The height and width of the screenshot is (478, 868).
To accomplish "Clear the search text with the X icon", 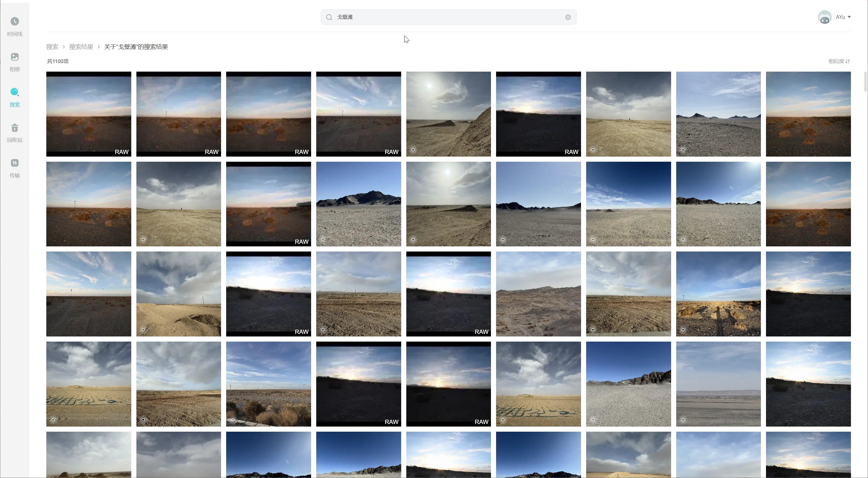I will pyautogui.click(x=568, y=17).
